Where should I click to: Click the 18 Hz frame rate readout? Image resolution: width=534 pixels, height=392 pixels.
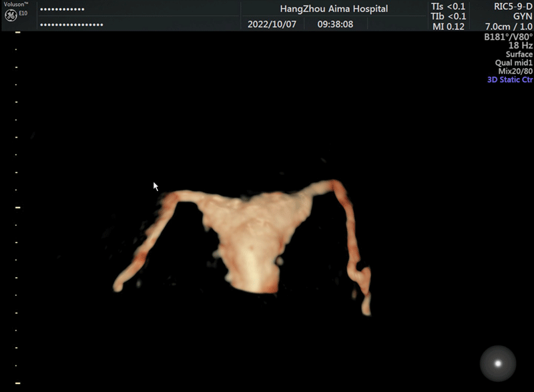coord(521,45)
